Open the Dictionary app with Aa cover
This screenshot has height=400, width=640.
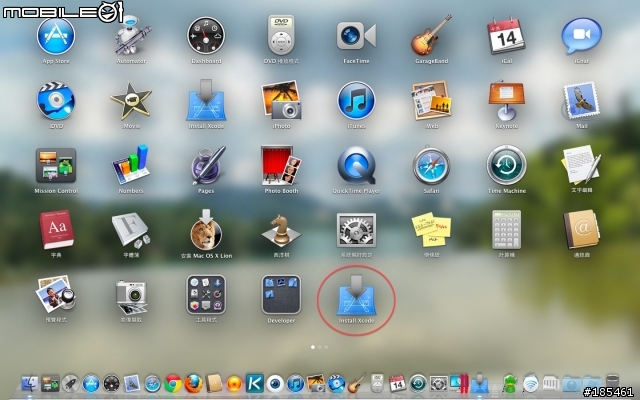[x=57, y=229]
